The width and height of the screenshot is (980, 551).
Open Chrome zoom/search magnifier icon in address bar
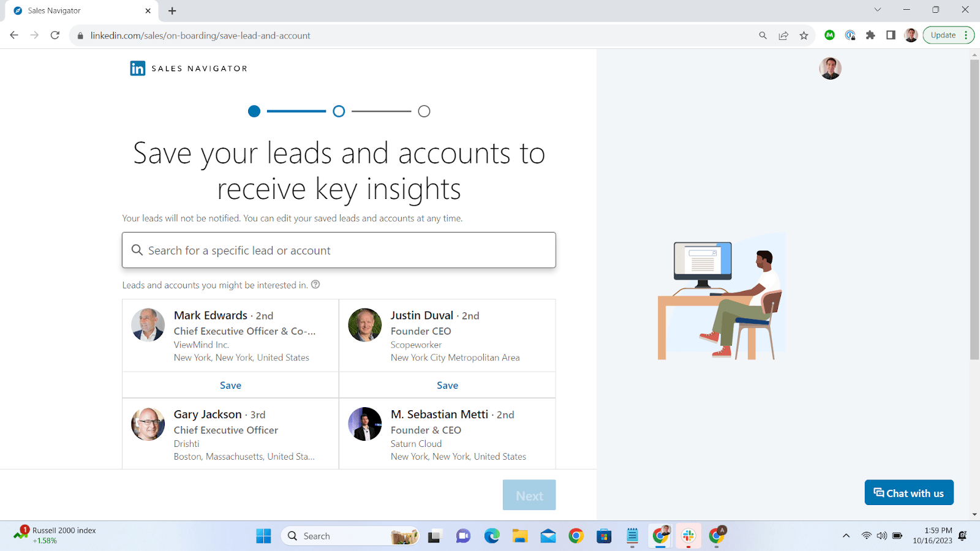(x=763, y=36)
